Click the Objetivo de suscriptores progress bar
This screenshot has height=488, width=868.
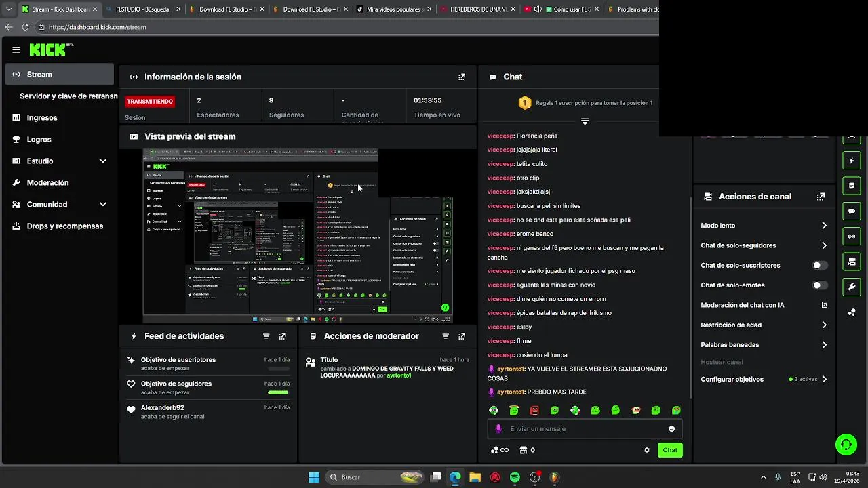[x=278, y=369]
